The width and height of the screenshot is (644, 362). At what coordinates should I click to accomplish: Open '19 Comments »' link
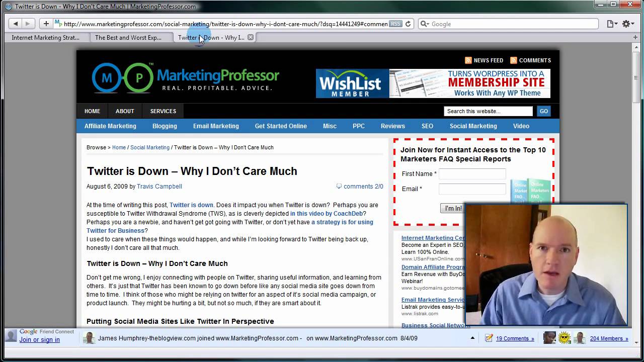pos(515,338)
